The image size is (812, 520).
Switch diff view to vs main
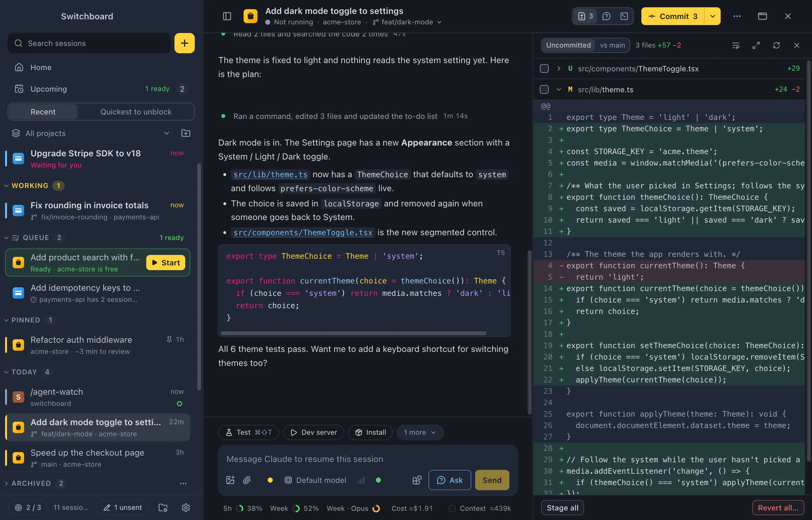(612, 45)
